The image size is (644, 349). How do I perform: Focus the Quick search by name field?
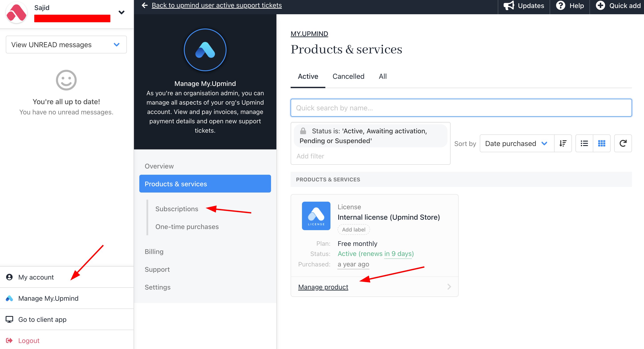coord(461,108)
